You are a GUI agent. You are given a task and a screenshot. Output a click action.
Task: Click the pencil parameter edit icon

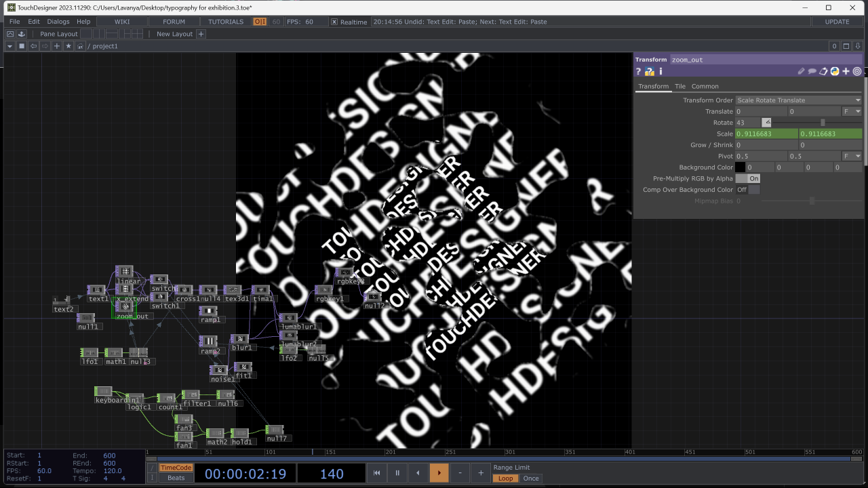(801, 71)
